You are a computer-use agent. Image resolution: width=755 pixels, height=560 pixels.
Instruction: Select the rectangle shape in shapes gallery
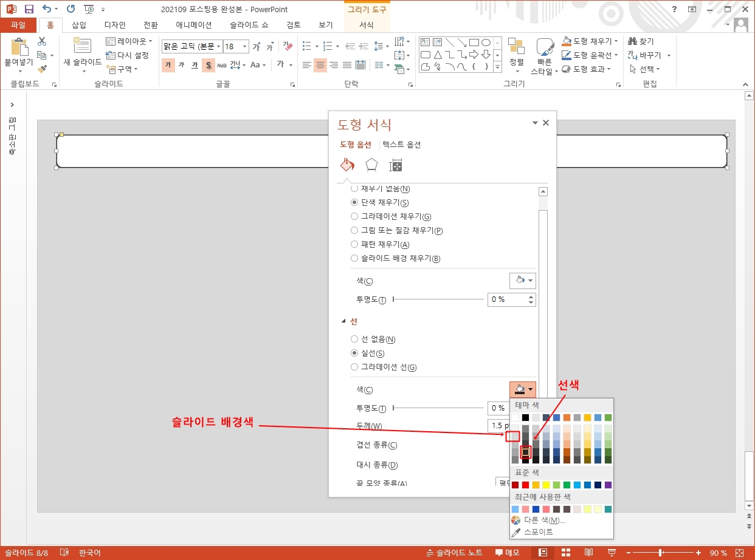tap(474, 43)
